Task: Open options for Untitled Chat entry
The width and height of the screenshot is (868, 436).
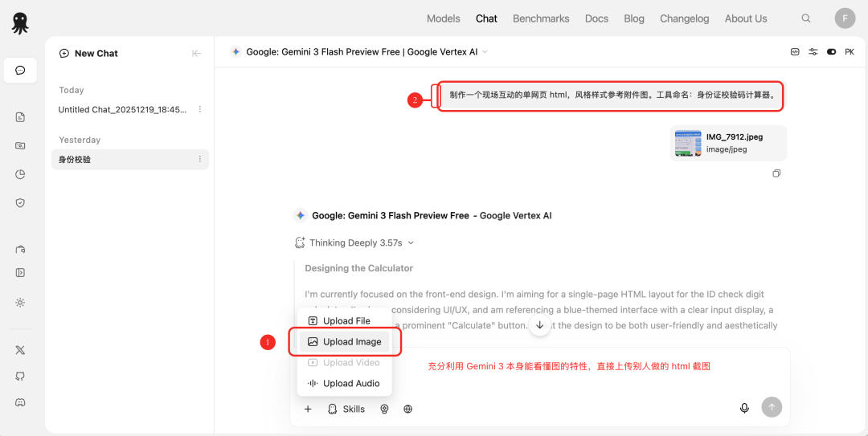Action: click(x=200, y=109)
